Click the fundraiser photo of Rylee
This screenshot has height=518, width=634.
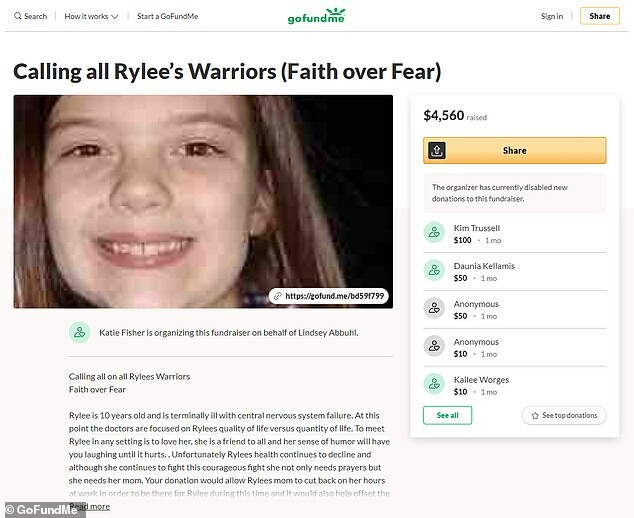203,201
